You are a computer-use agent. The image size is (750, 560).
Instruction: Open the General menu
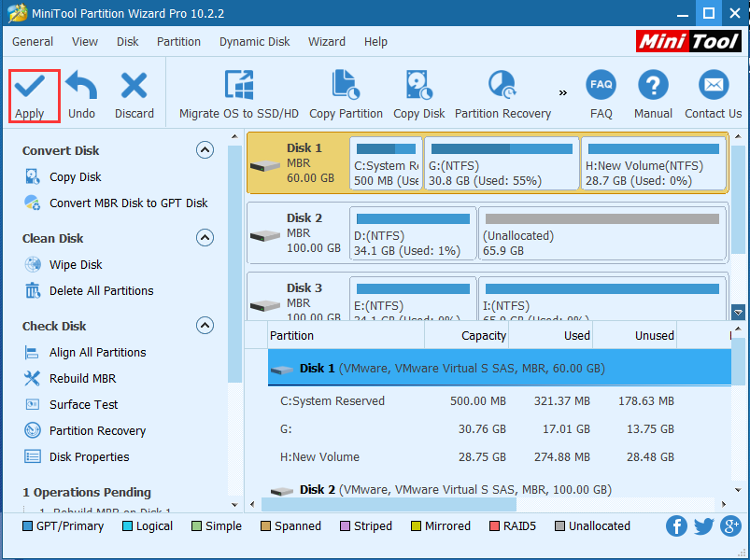click(33, 42)
